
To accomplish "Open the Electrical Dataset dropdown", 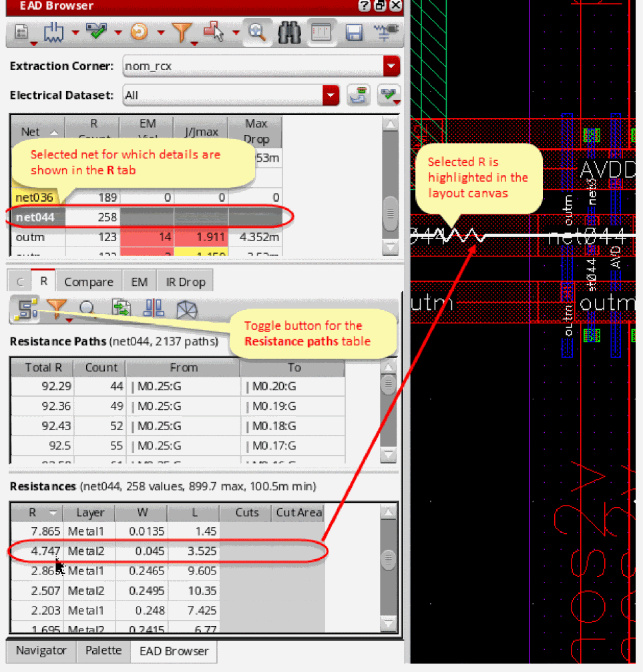I will [x=331, y=95].
